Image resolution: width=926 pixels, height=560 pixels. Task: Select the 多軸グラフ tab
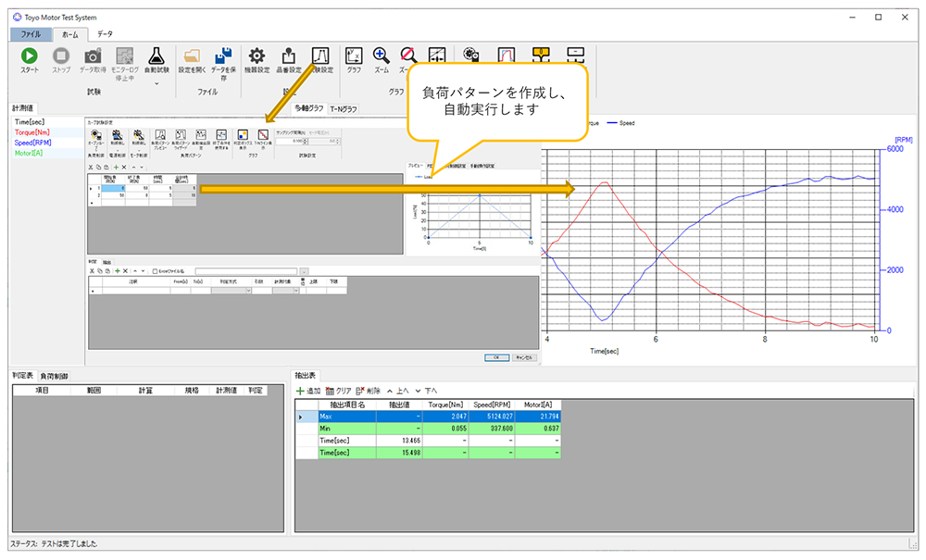(309, 108)
